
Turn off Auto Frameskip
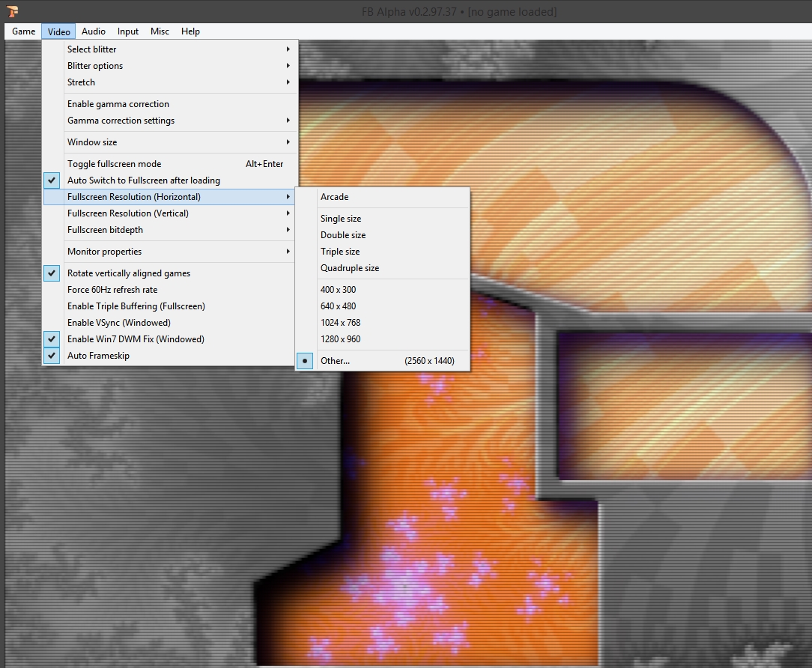pos(170,356)
